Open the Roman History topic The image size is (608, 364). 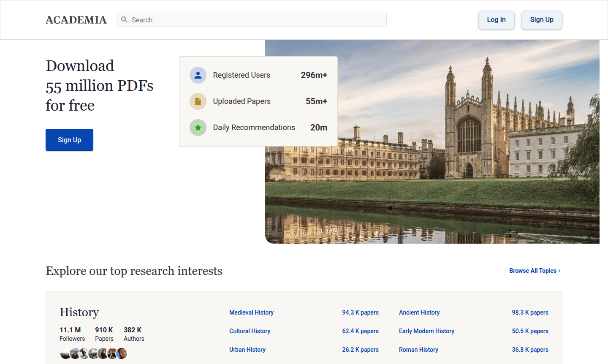(x=418, y=350)
